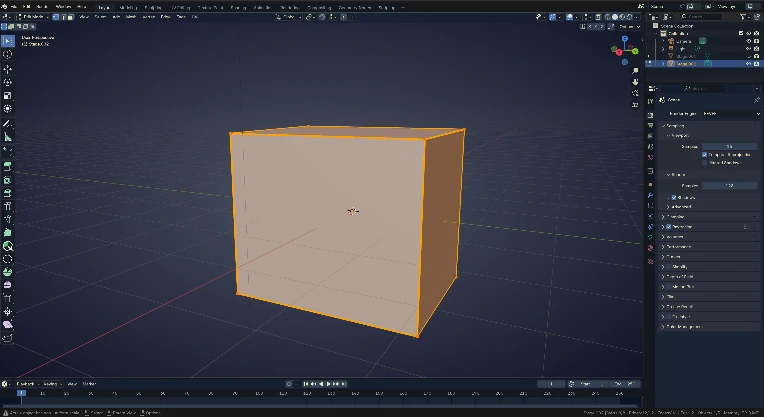Enable the Jittered Shadows checkbox
This screenshot has width=764, height=417.
coord(705,162)
